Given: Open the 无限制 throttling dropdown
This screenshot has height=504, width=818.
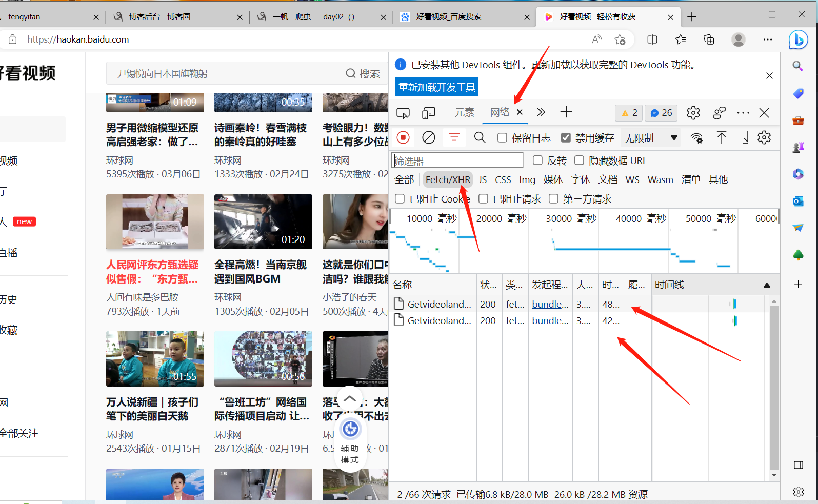Looking at the screenshot, I should pos(651,138).
